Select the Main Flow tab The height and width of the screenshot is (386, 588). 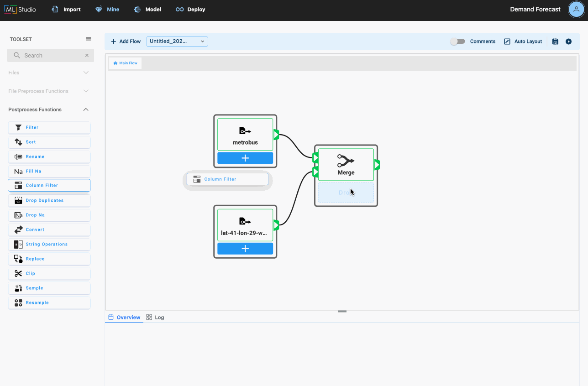tap(125, 63)
